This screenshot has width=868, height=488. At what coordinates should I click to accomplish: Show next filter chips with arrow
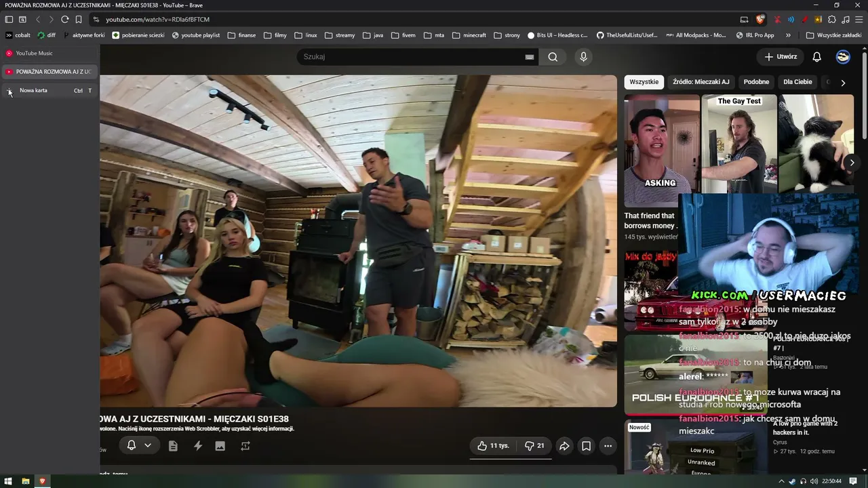843,83
